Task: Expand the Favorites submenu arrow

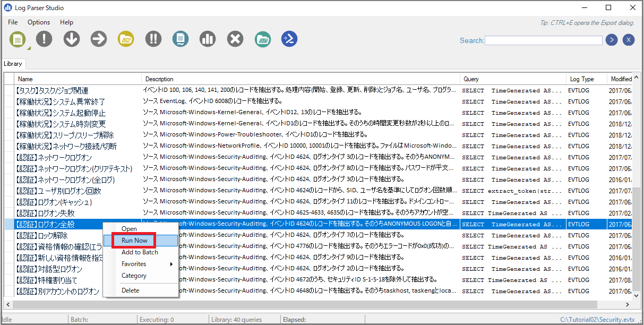Action: tap(171, 264)
